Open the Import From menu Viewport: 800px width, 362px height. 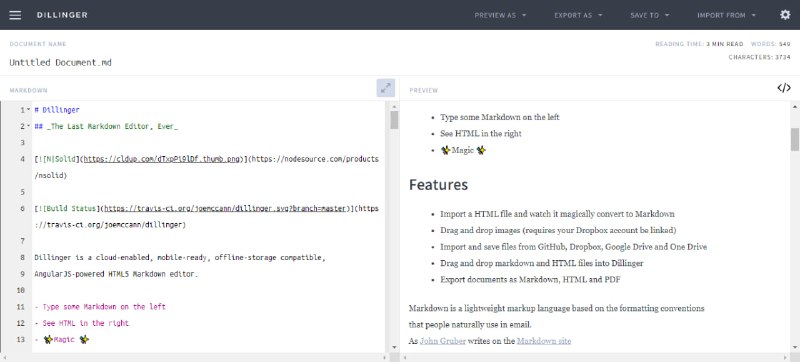727,15
